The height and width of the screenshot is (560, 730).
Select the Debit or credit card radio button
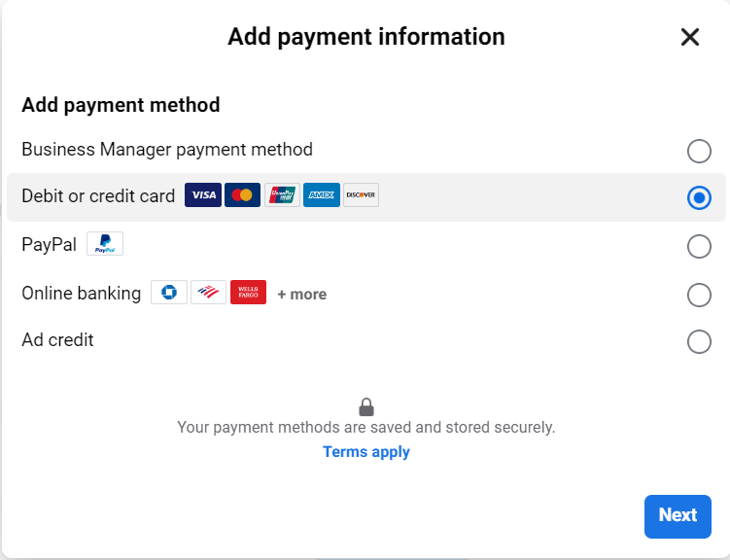tap(699, 197)
